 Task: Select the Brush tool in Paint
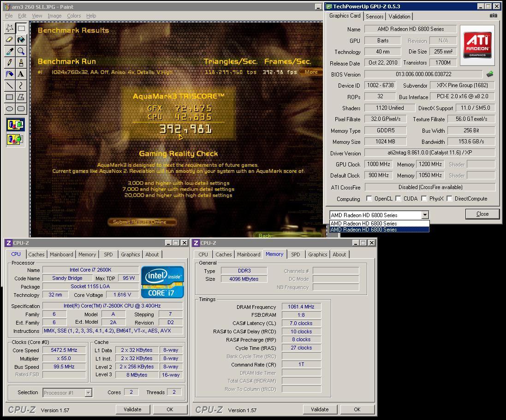(21, 63)
